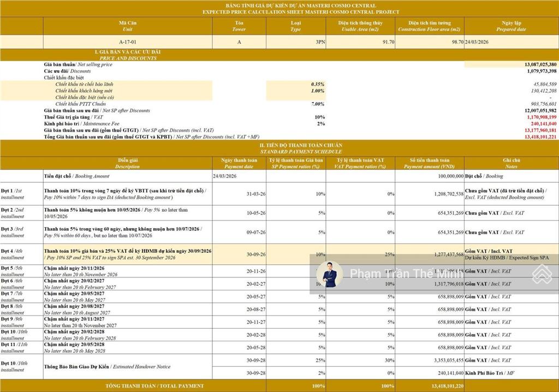The width and height of the screenshot is (559, 392).
Task: Select the maintenance fee amount 240,141,040 in red
Action: 542,123
